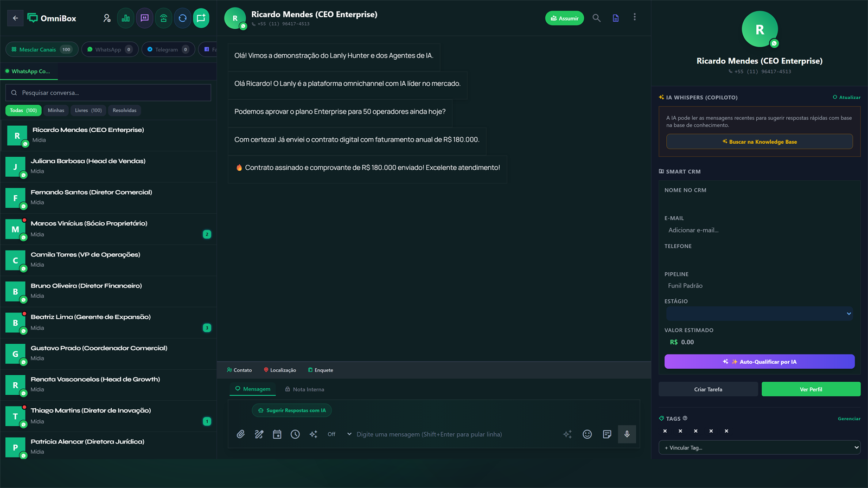Open the Vincular Tag dropdown
Viewport: 868px width, 488px height.
tap(759, 448)
